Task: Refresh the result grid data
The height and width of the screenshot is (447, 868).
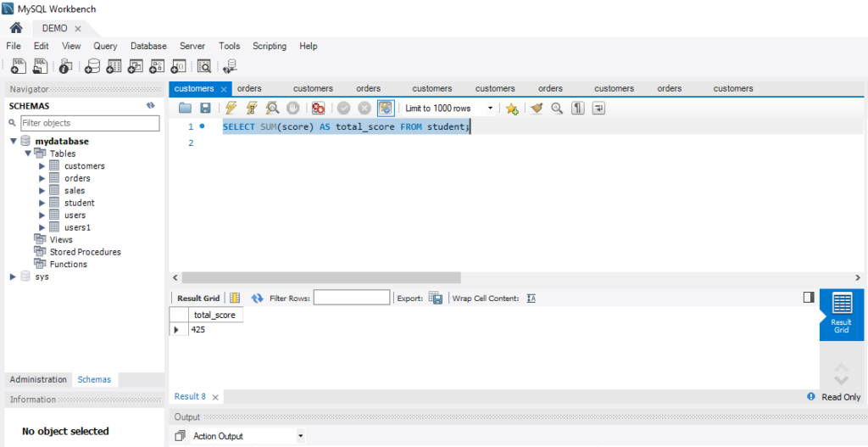Action: pyautogui.click(x=257, y=299)
